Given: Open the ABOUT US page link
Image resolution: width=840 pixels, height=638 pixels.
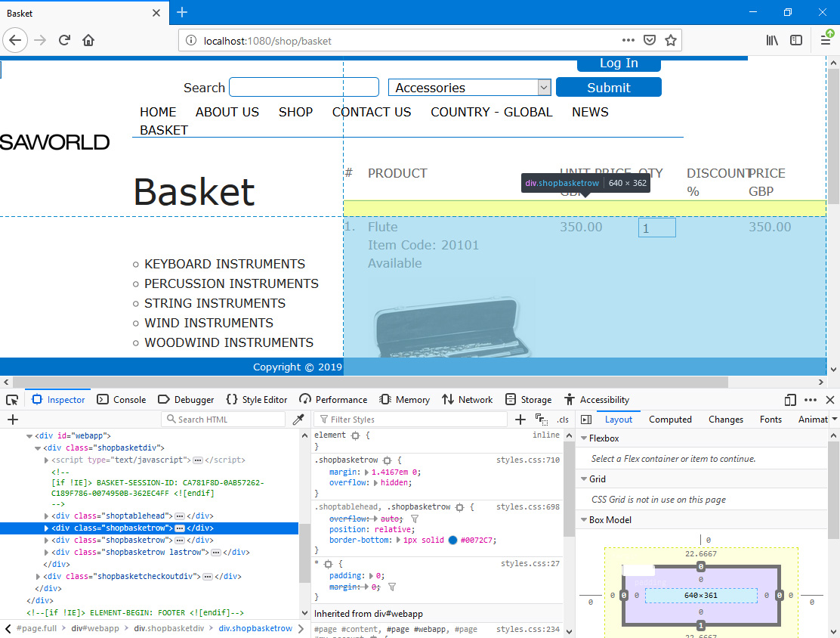Looking at the screenshot, I should point(227,112).
